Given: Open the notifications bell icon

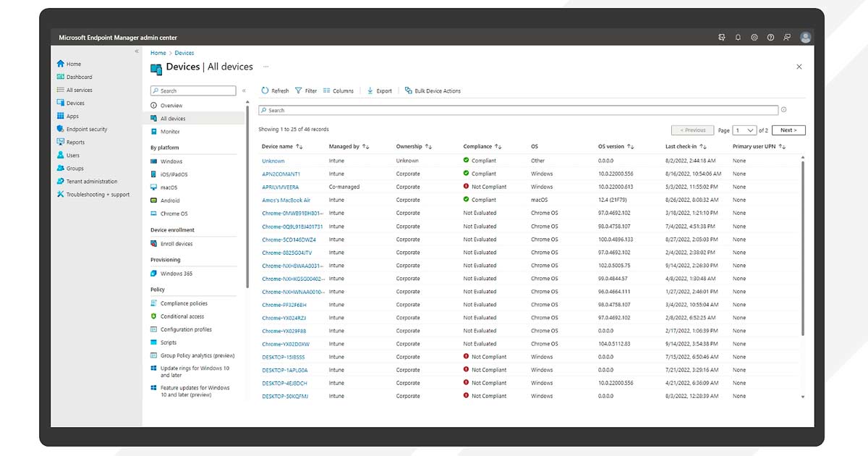Looking at the screenshot, I should coord(738,36).
